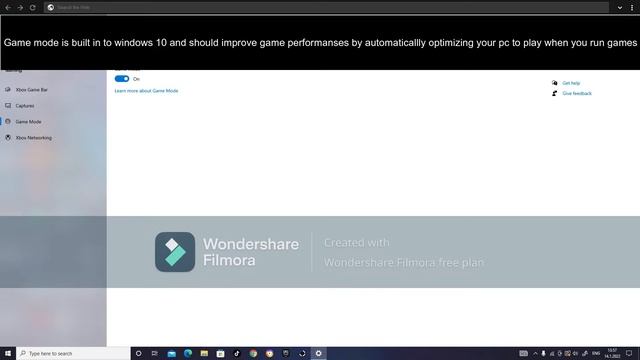Open the Settings gear on the taskbar
The height and width of the screenshot is (360, 640).
[x=318, y=353]
